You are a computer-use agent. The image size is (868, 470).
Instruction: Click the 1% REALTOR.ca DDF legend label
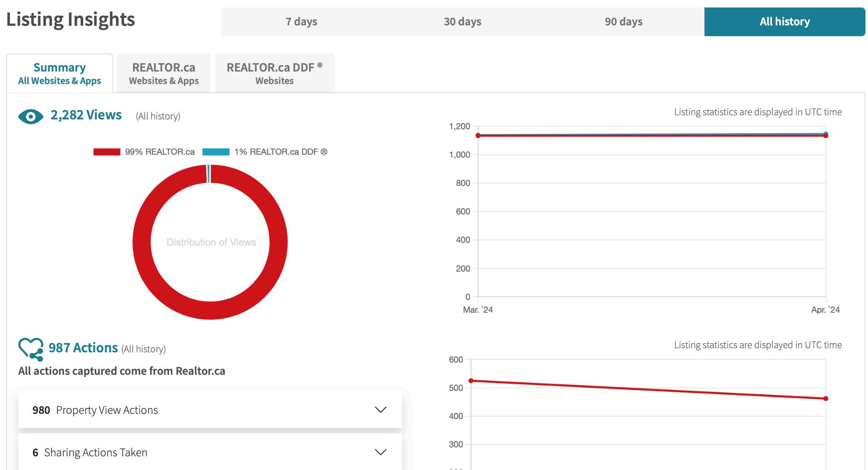coord(280,152)
